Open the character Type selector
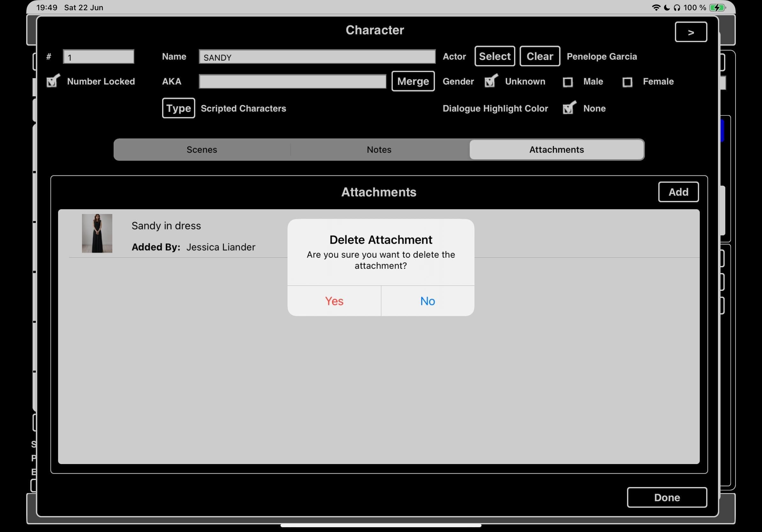This screenshot has width=762, height=532. coord(178,108)
